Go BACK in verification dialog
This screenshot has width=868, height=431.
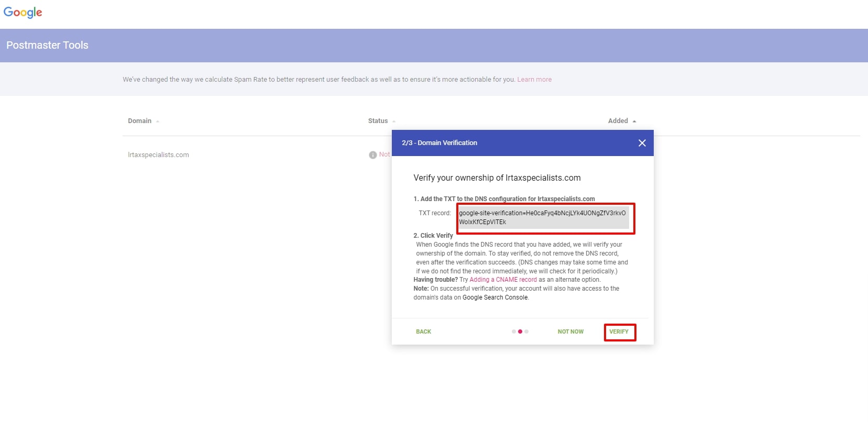pyautogui.click(x=423, y=332)
